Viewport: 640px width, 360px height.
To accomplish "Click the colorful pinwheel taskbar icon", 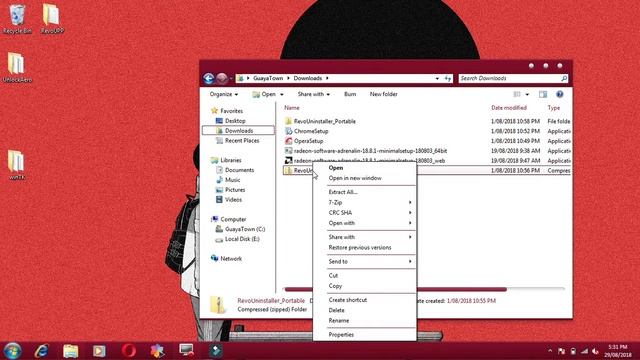I will 157,351.
